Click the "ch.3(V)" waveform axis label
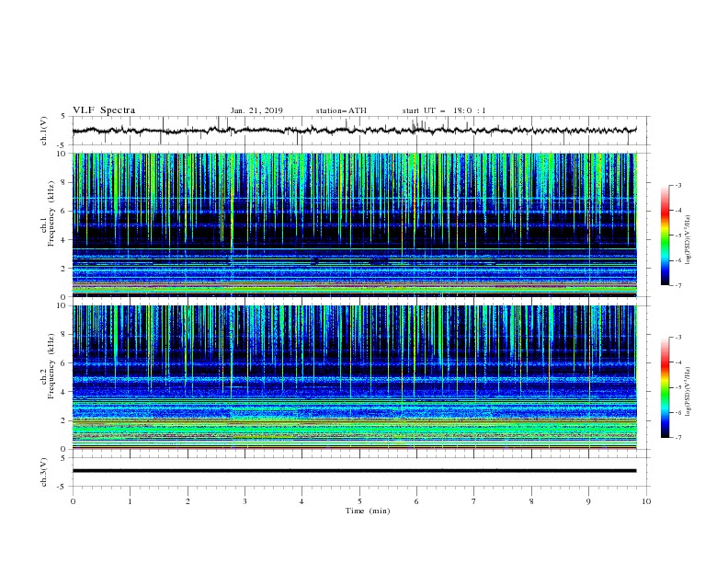The height and width of the screenshot is (563, 728). coord(44,472)
